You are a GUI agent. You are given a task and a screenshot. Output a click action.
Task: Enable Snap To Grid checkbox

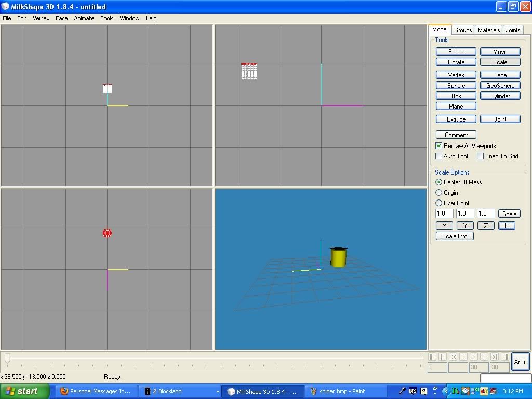click(481, 156)
